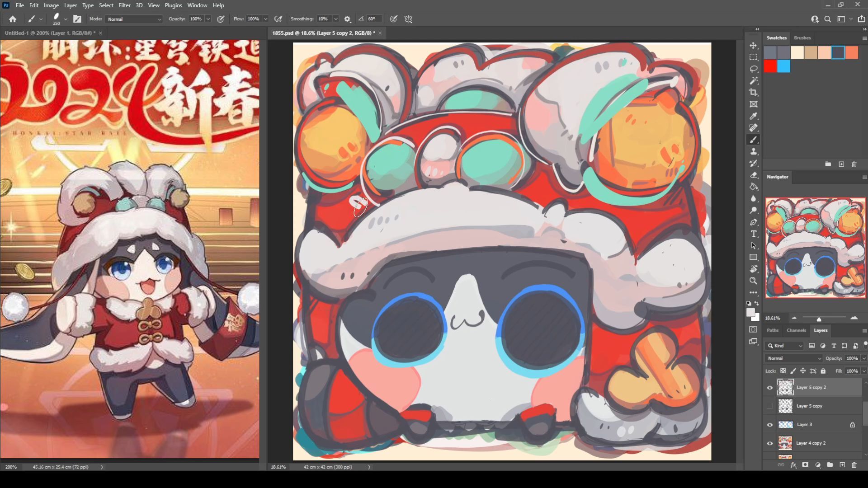Select the Magic Wand tool
This screenshot has height=488, width=868.
753,81
